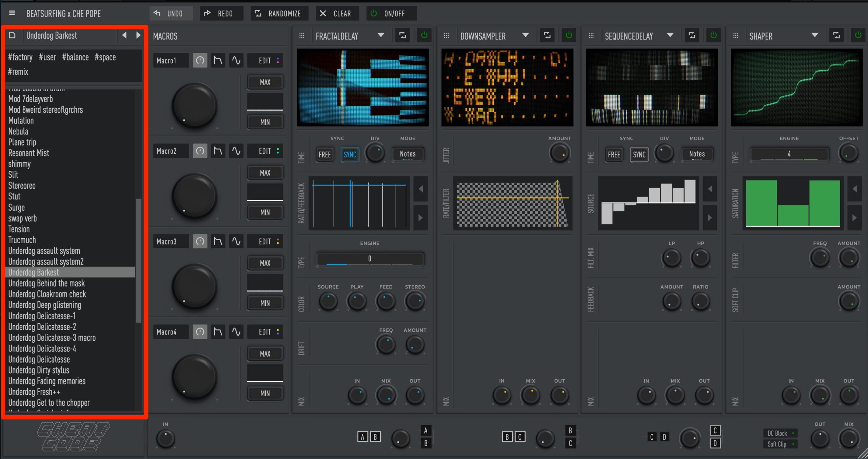Click FRACTALDELAY engine type slider
The width and height of the screenshot is (868, 459).
coord(370,259)
